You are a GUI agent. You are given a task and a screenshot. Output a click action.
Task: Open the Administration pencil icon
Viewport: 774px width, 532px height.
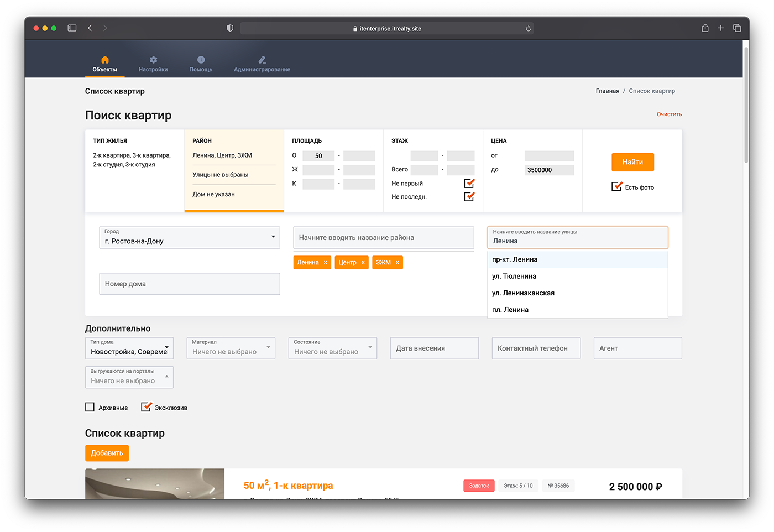point(262,60)
